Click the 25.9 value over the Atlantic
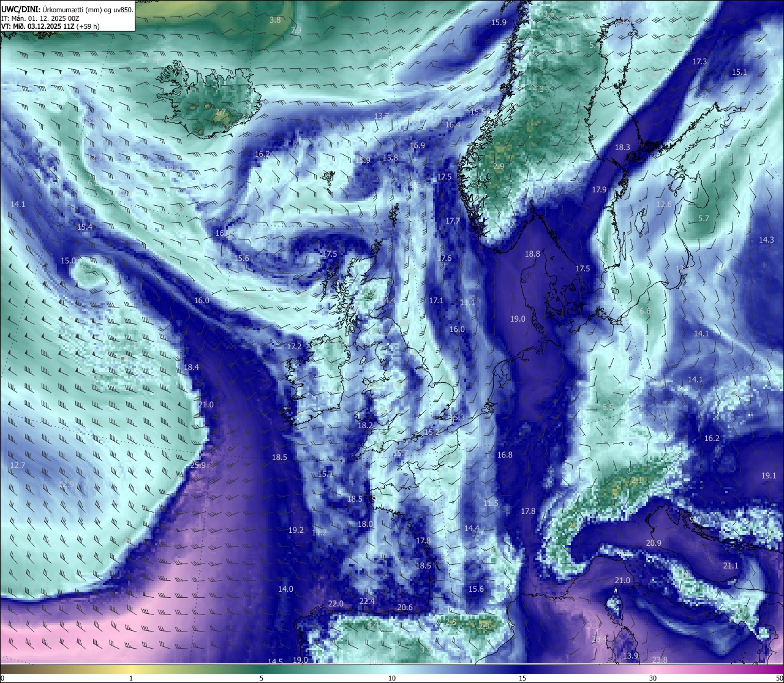This screenshot has height=683, width=784. click(198, 466)
